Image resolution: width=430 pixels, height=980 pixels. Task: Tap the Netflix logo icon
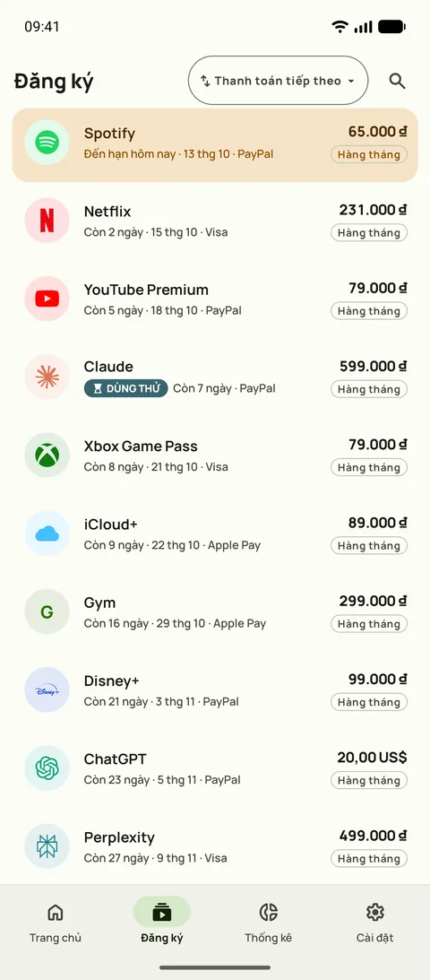point(47,221)
